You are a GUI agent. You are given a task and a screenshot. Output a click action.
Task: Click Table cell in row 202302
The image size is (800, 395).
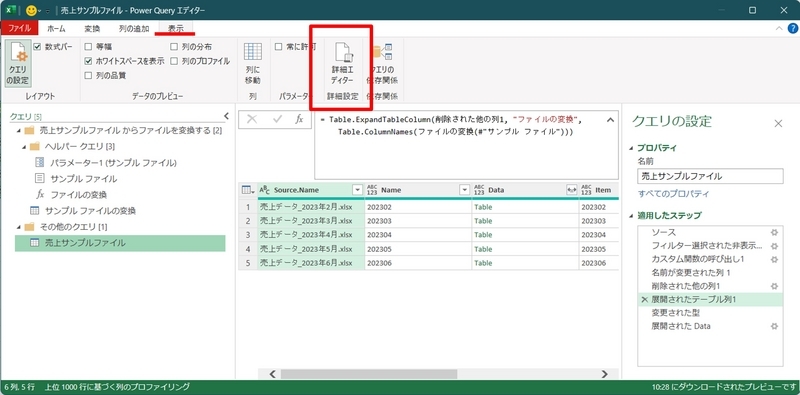525,207
